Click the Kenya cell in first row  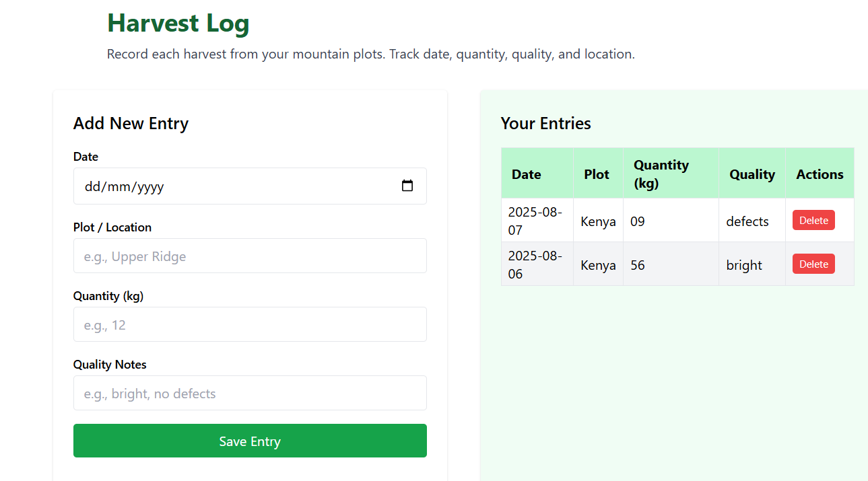pos(598,220)
